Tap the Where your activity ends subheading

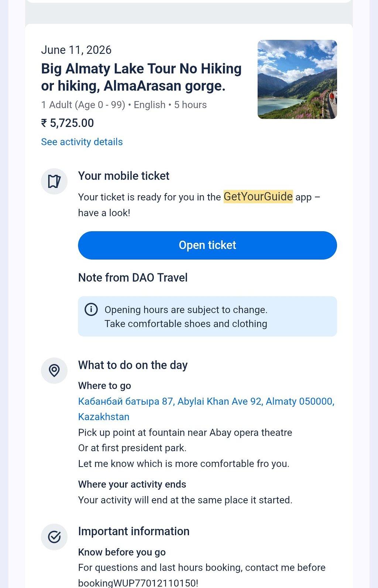tap(132, 484)
